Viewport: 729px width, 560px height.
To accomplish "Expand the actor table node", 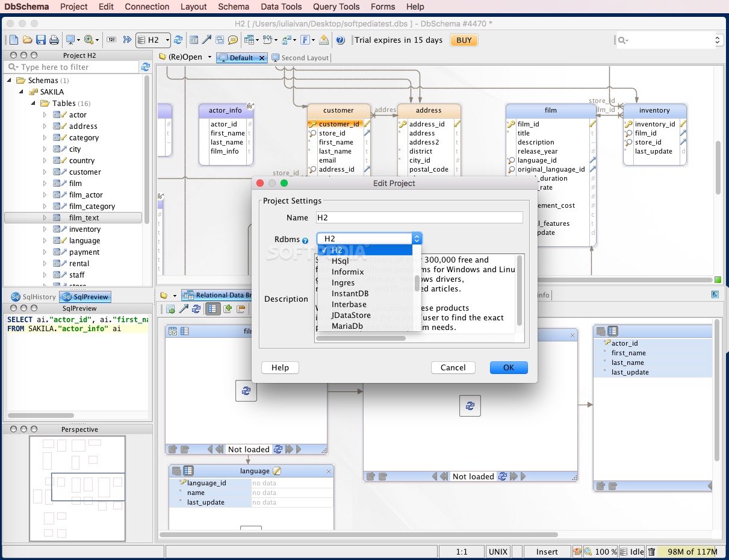I will [x=45, y=114].
